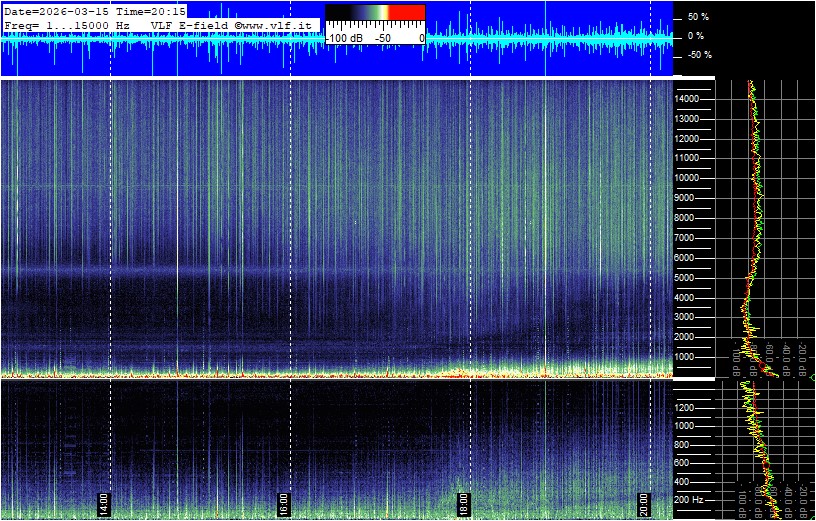Select the 20:00 time marker label
The width and height of the screenshot is (816, 521).
click(x=644, y=502)
